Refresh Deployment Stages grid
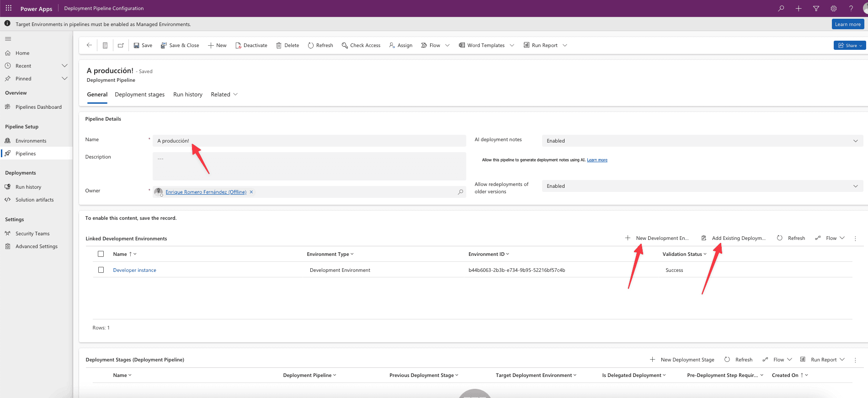The width and height of the screenshot is (868, 398). (739, 360)
